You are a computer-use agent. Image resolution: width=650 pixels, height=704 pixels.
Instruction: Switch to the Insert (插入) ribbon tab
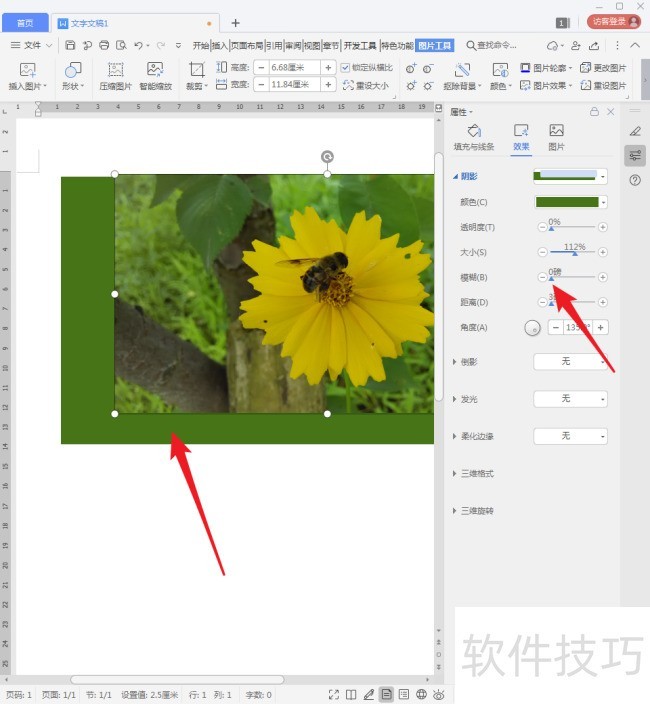tap(220, 45)
